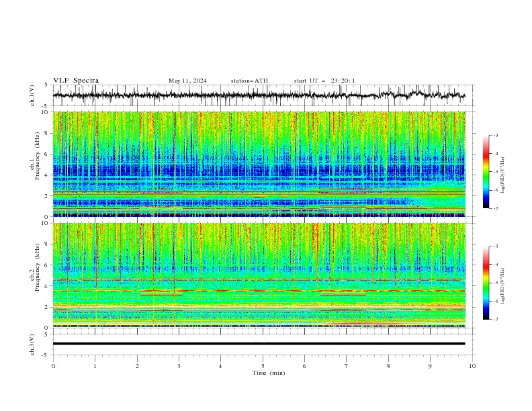Select the "start UT = 23:20:1" text
This screenshot has height=411, width=532.
pyautogui.click(x=324, y=81)
